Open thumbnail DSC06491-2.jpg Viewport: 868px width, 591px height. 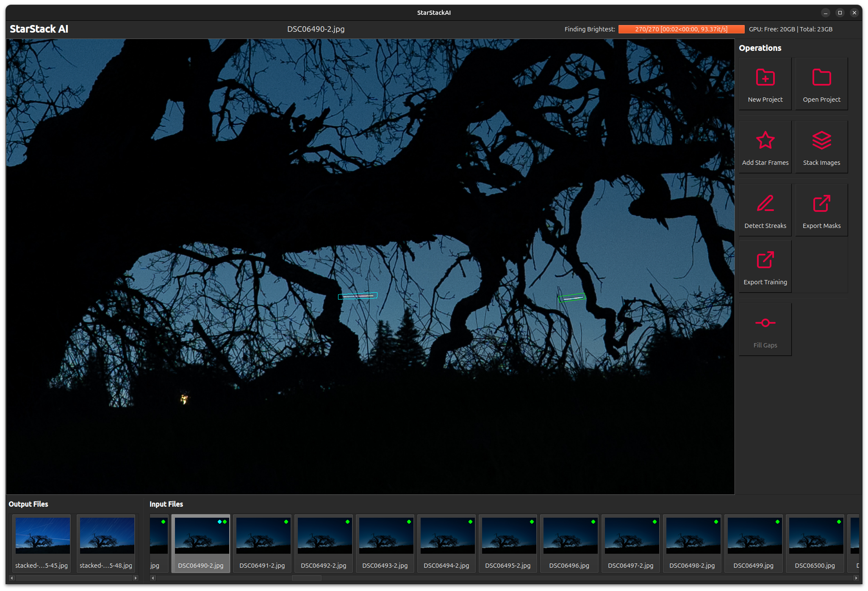coord(262,535)
